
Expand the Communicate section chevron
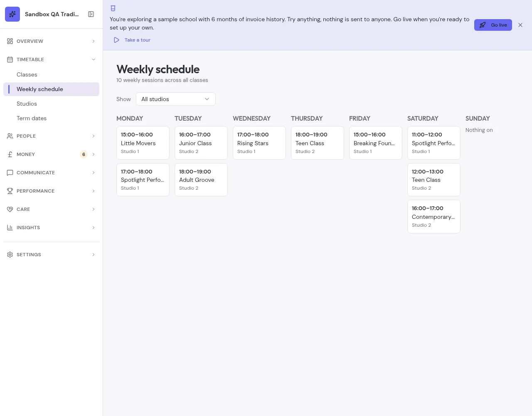[x=94, y=173]
